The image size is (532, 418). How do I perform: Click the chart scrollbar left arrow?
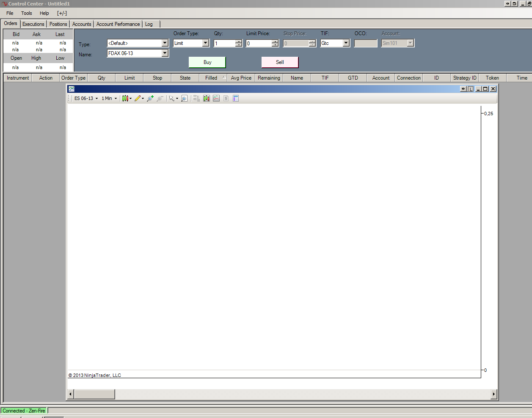pos(71,394)
